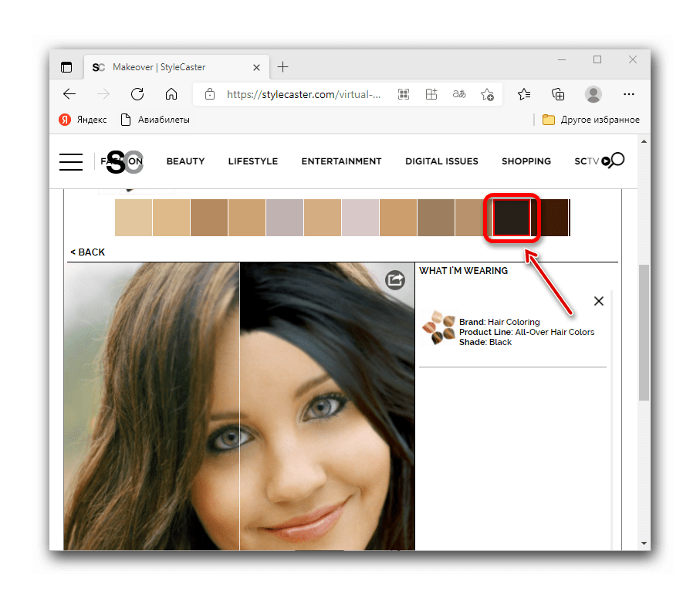700x599 pixels.
Task: Share the makeover photo
Action: pyautogui.click(x=395, y=280)
